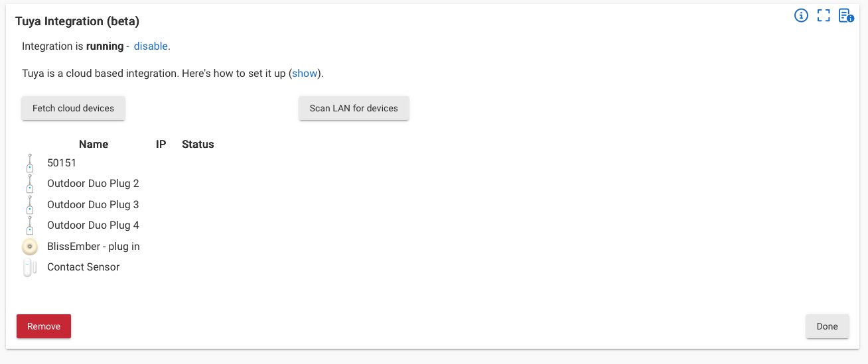Select BlissEmber - plug in device name
The width and height of the screenshot is (868, 364).
coord(94,247)
